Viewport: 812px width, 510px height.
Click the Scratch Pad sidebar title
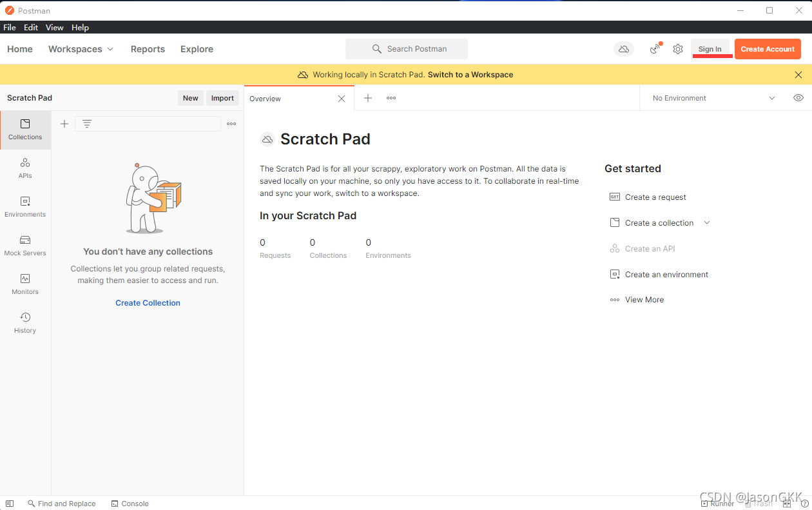coord(30,98)
